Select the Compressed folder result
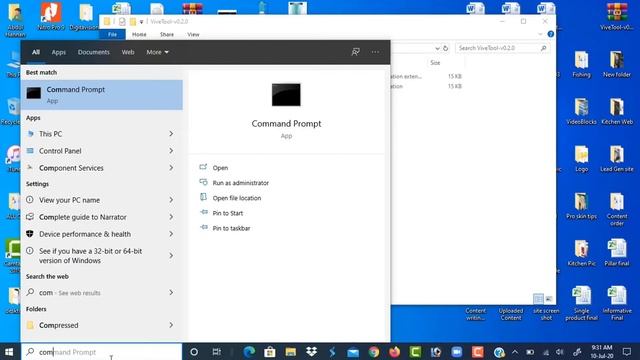The height and width of the screenshot is (360, 640). [102, 325]
